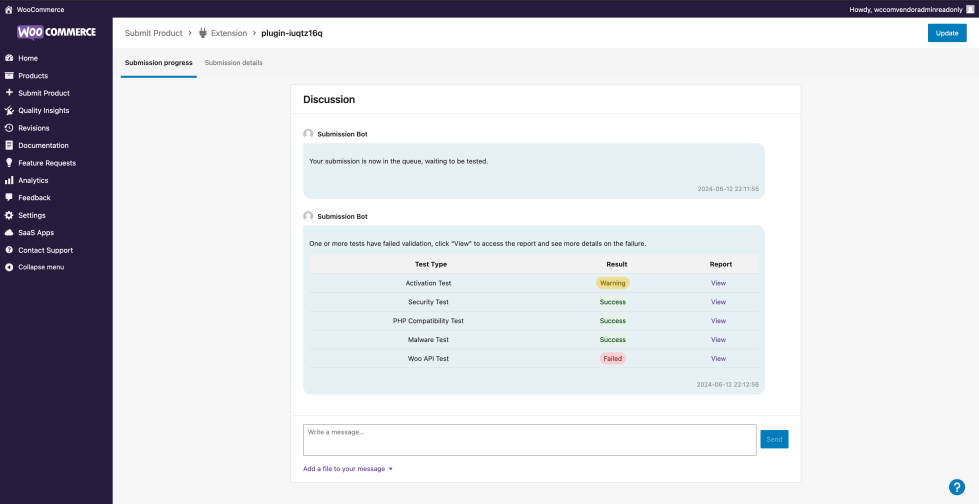The width and height of the screenshot is (979, 504).
Task: Click the Revisions clock icon in sidebar
Action: click(9, 128)
